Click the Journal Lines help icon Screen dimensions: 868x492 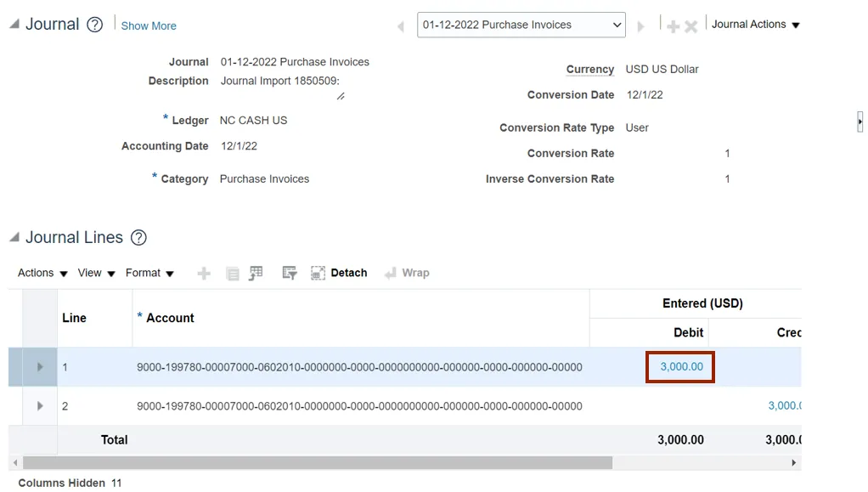(138, 238)
